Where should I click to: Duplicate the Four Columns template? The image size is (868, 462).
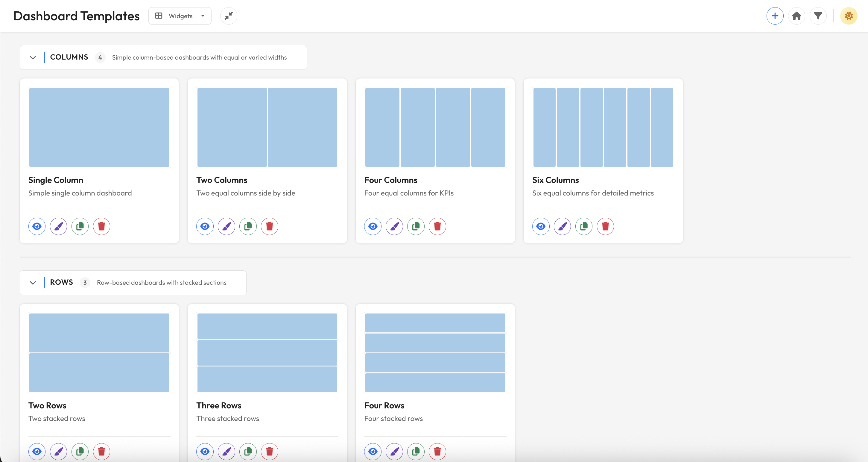coord(416,226)
